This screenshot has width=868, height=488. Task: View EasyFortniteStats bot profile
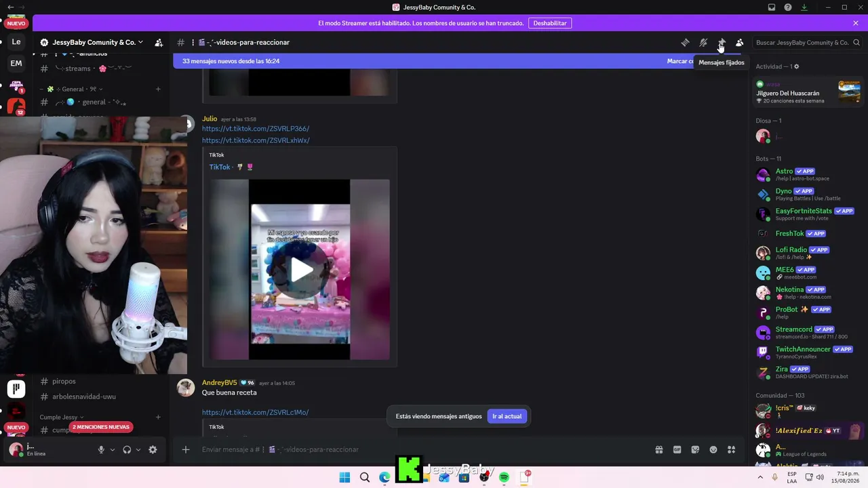[808, 214]
